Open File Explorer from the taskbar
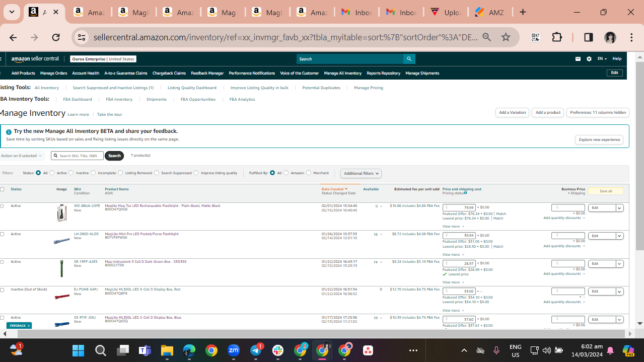This screenshot has height=362, width=644. click(x=167, y=350)
